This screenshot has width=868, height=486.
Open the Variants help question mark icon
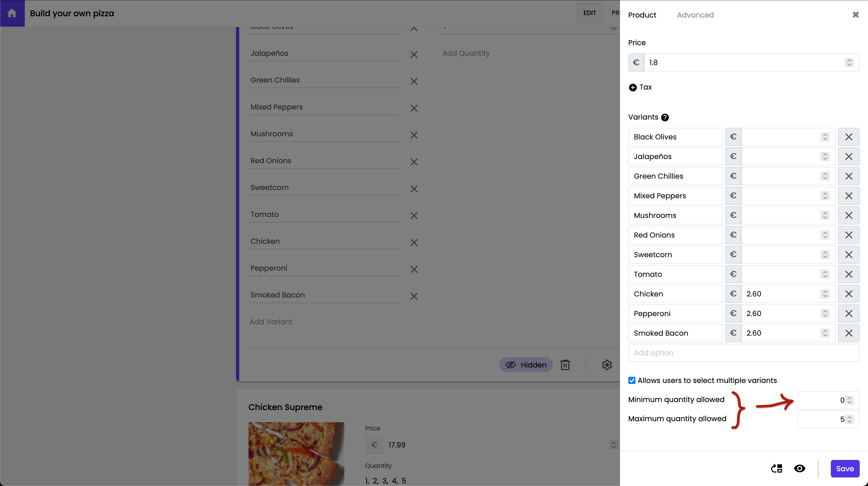[x=664, y=117]
